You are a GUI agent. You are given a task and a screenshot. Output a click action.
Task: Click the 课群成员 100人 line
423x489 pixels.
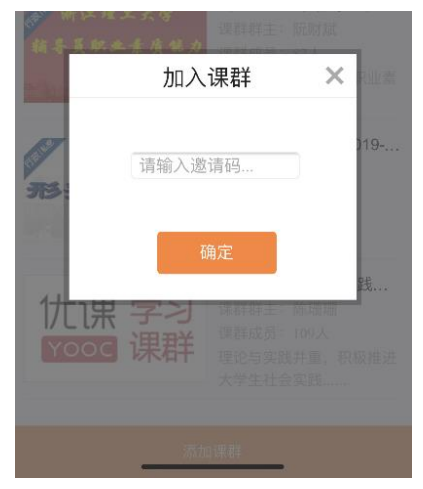[x=273, y=333]
